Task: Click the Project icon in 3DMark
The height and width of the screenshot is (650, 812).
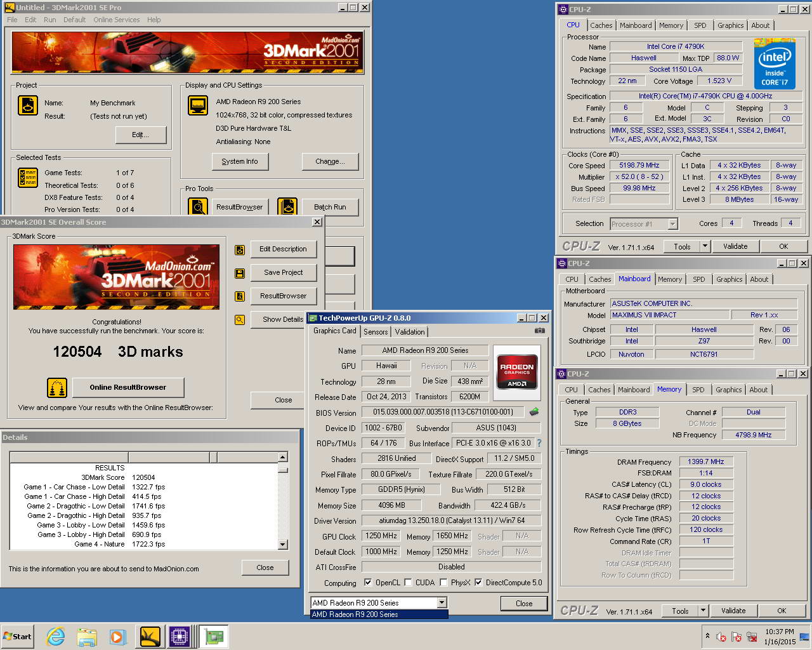Action: click(x=28, y=105)
